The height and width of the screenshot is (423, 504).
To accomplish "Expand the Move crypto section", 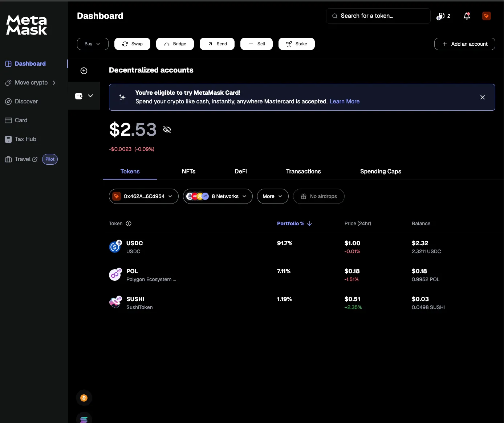I will 31,82.
